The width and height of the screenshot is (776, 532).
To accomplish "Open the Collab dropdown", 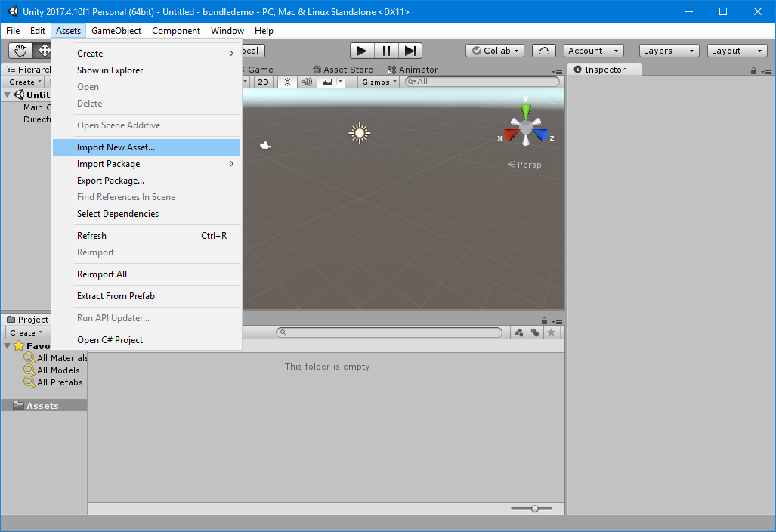I will [495, 51].
